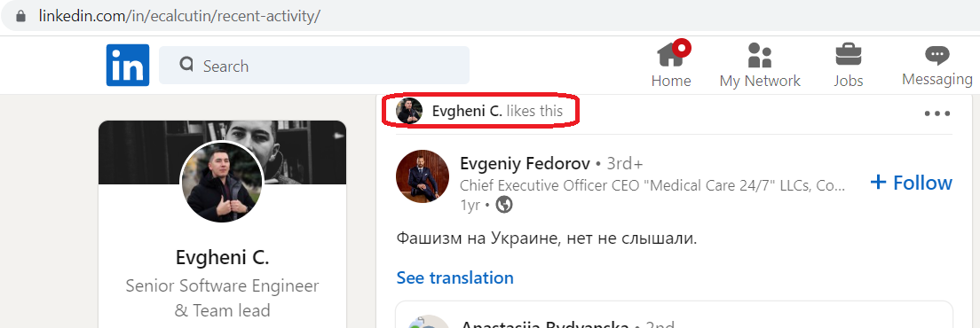
Task: Click small Evgheni C. avatar beside likes this
Action: (409, 111)
